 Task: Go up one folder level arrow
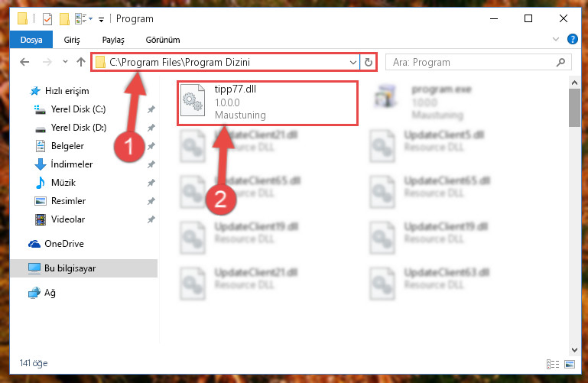coord(80,62)
